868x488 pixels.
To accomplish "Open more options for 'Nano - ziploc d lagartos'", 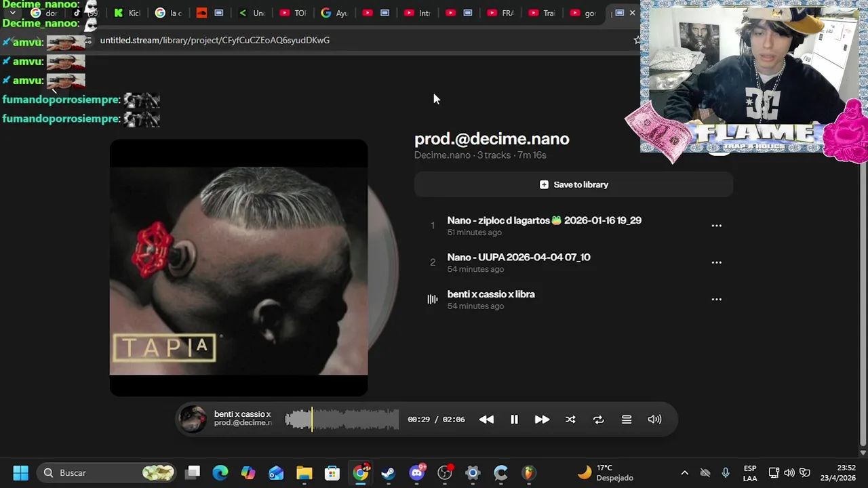I will coord(716,226).
